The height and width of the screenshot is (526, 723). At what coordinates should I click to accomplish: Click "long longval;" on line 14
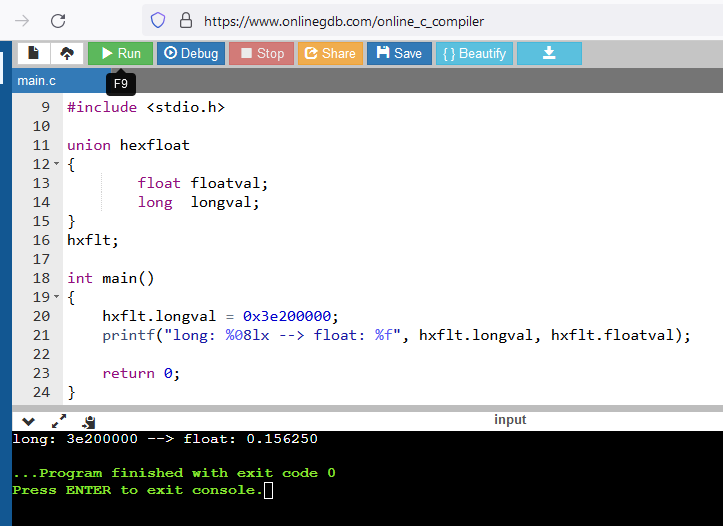(199, 202)
